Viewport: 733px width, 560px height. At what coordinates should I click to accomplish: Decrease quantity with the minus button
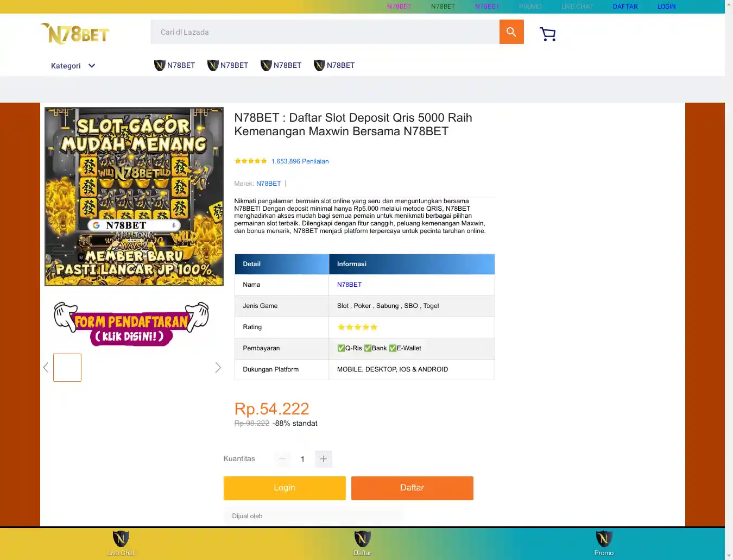pos(282,459)
